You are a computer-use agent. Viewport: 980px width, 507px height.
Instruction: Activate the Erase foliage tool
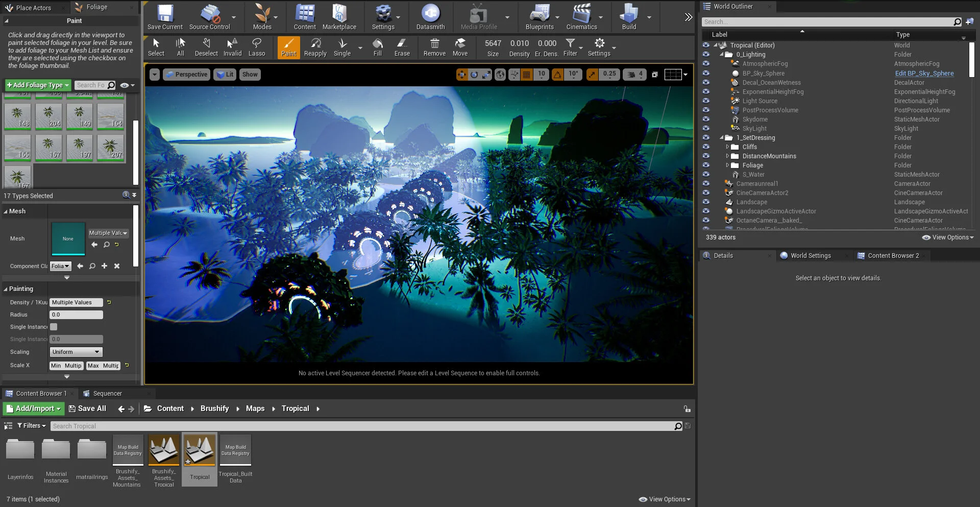pos(402,47)
